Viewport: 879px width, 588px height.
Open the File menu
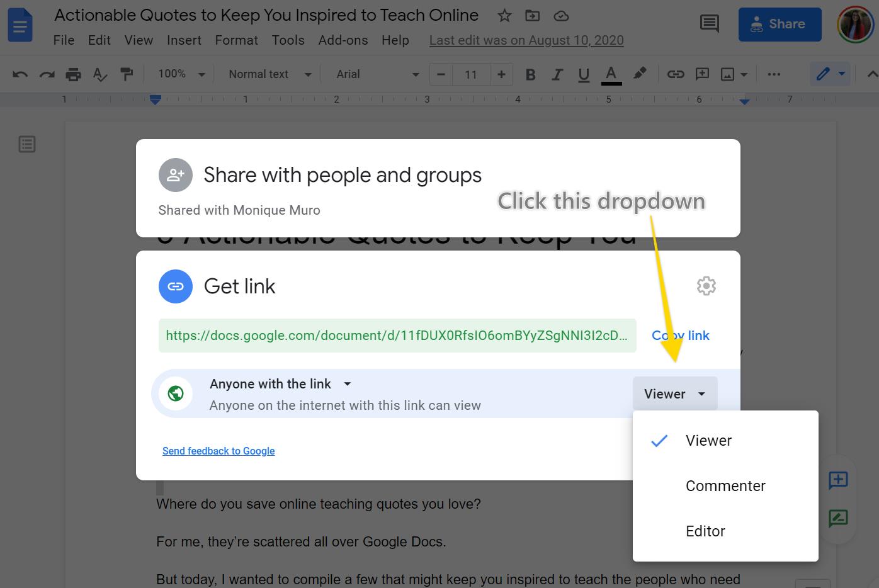64,40
